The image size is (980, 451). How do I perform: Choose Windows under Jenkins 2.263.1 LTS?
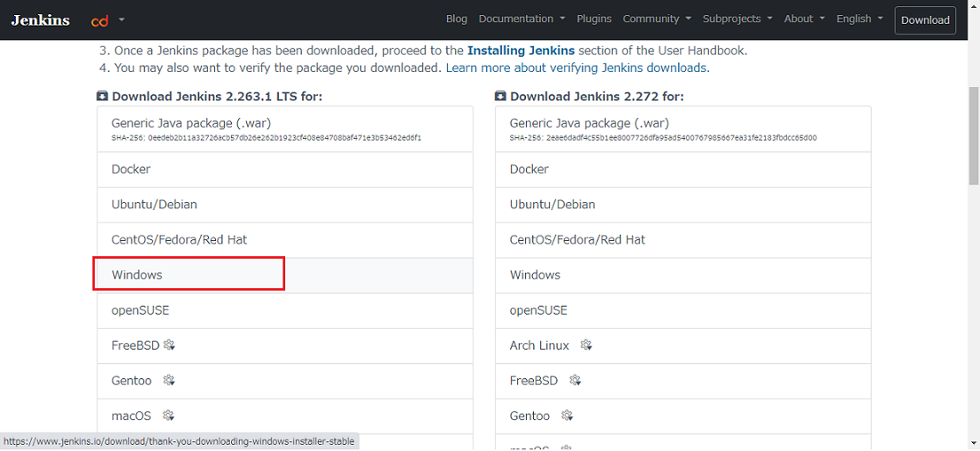[x=285, y=275]
